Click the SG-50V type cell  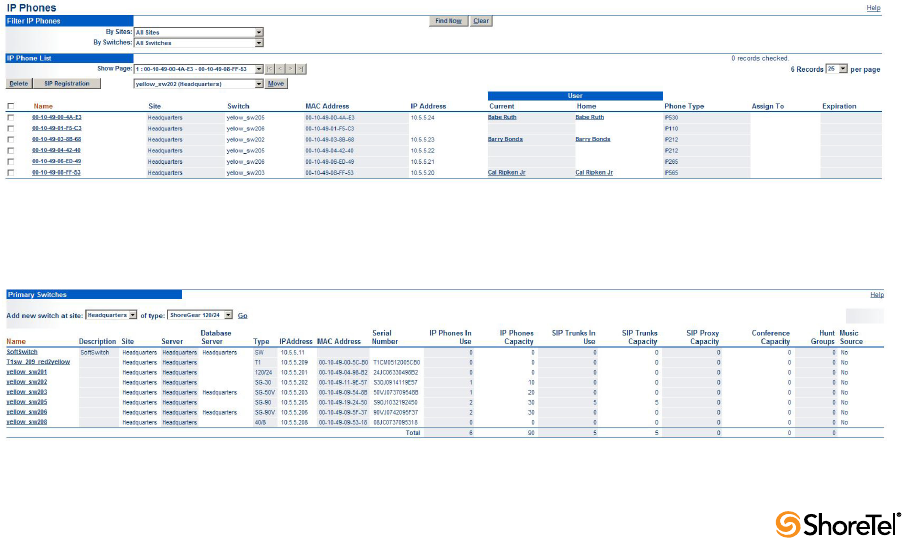click(265, 392)
